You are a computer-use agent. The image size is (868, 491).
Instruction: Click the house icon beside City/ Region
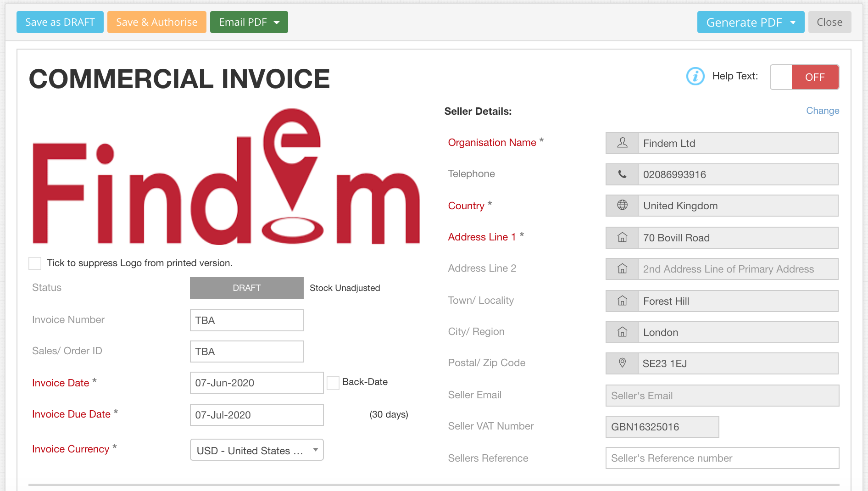pyautogui.click(x=622, y=332)
